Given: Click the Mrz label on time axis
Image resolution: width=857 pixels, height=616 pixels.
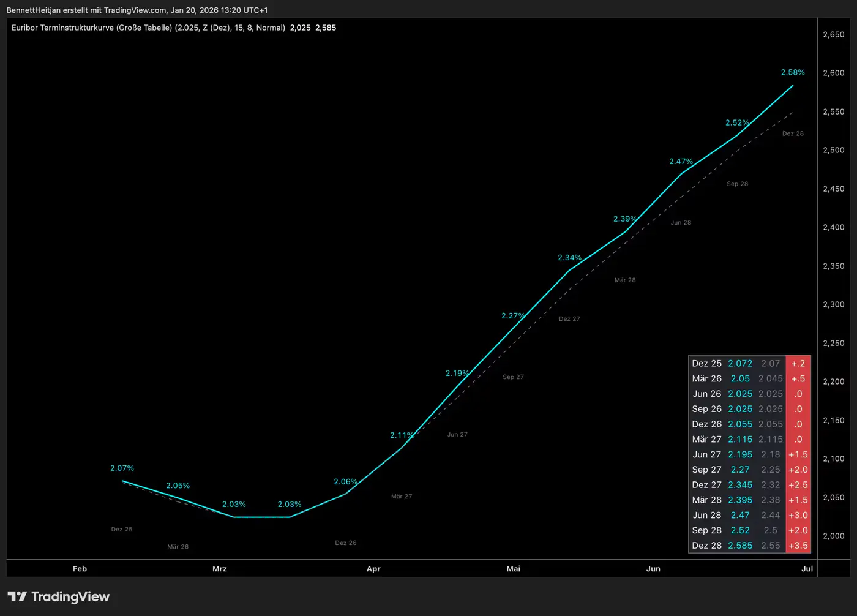Looking at the screenshot, I should point(220,569).
